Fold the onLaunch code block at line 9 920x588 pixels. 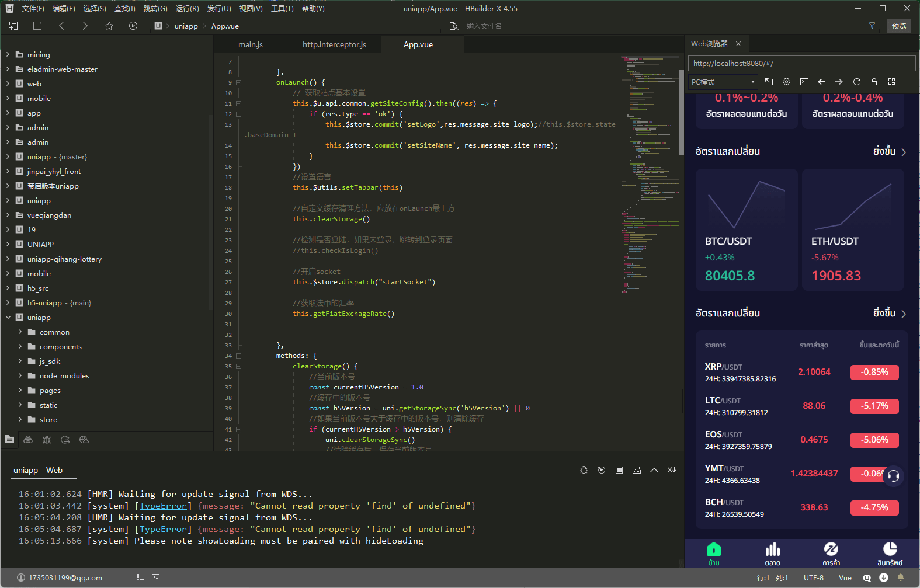(238, 82)
